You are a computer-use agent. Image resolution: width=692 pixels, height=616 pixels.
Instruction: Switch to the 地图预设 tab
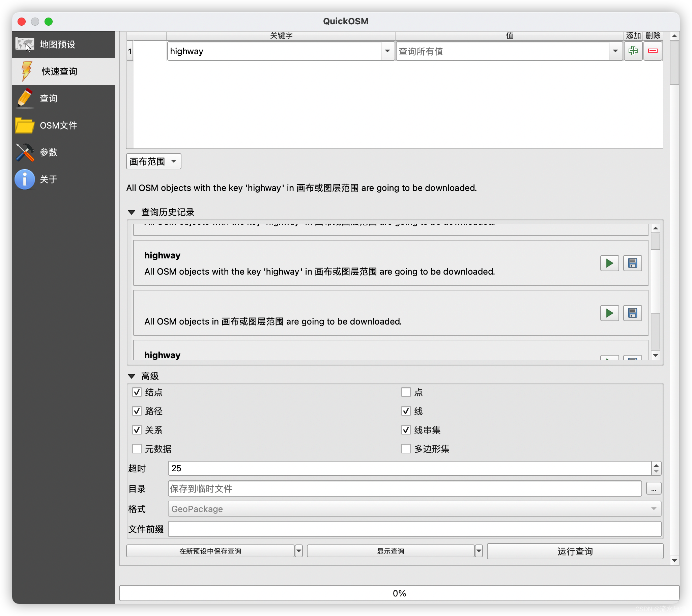tap(58, 45)
